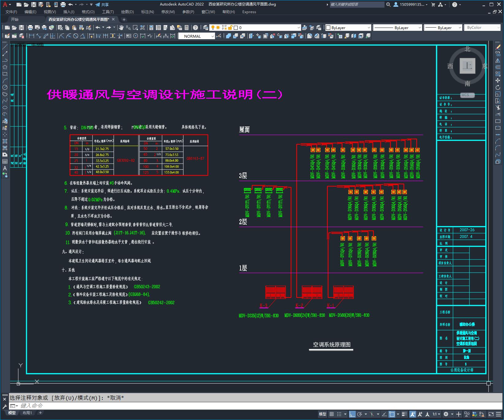This screenshot has height=420, width=504.
Task: Open the ByLayer color control dropdown
Action: click(348, 28)
